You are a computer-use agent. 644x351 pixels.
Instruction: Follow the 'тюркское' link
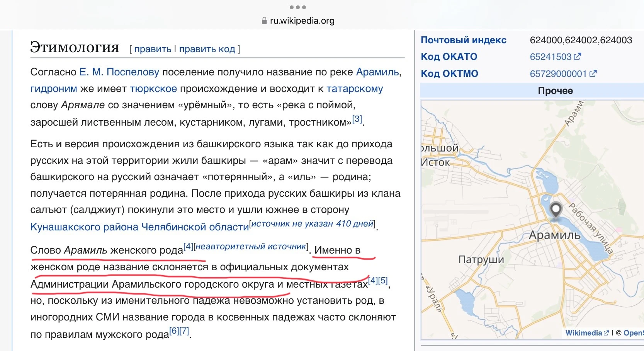153,89
